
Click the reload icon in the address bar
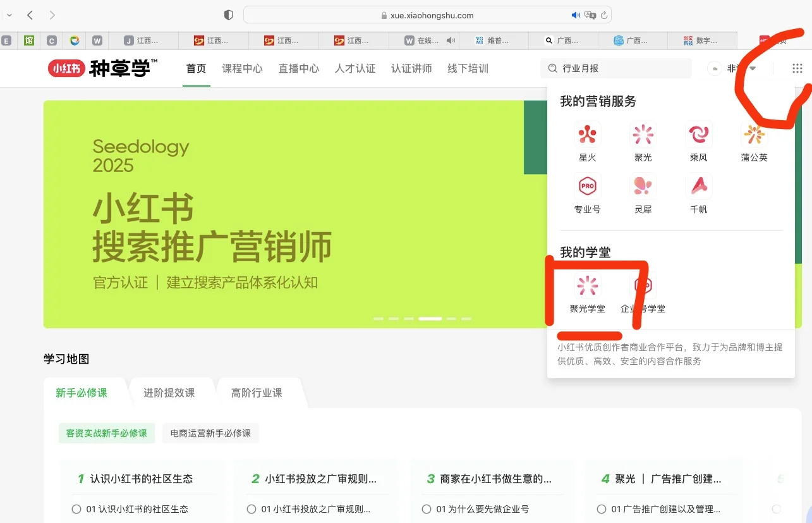(604, 15)
